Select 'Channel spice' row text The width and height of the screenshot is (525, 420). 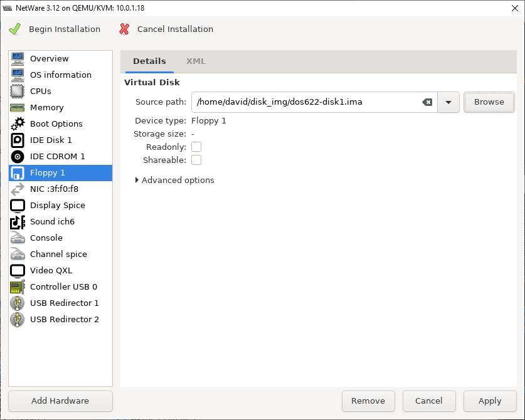point(58,255)
